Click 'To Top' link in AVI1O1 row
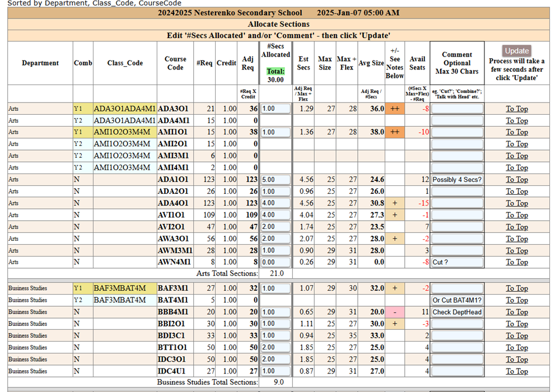Viewport: 560px width, 392px height. pos(516,215)
